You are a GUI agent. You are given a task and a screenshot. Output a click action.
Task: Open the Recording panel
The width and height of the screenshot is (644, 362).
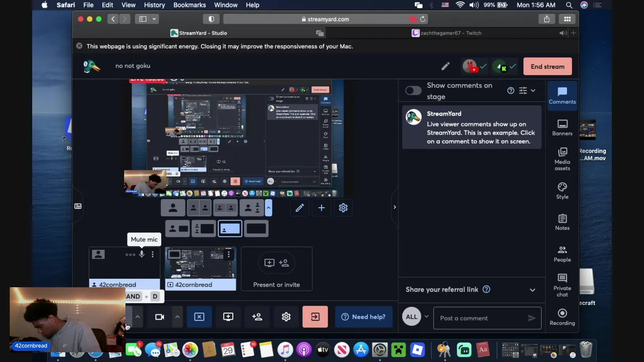562,317
